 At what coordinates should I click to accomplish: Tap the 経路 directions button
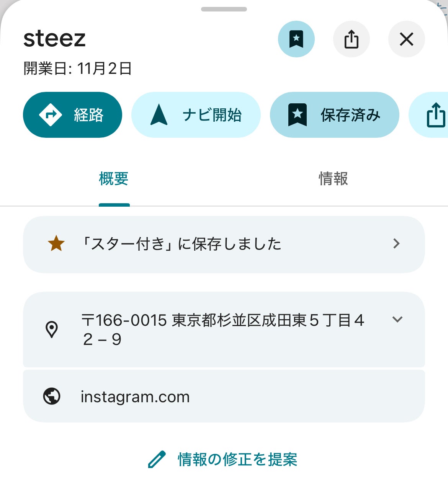click(72, 115)
